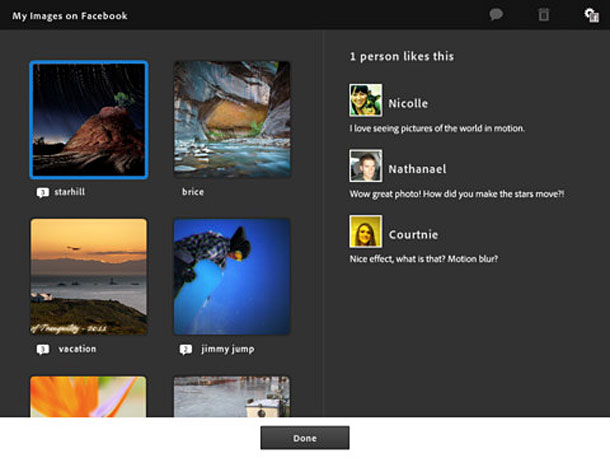The height and width of the screenshot is (458, 610).
Task: Select the partially visible gray street thumbnail
Action: click(232, 396)
